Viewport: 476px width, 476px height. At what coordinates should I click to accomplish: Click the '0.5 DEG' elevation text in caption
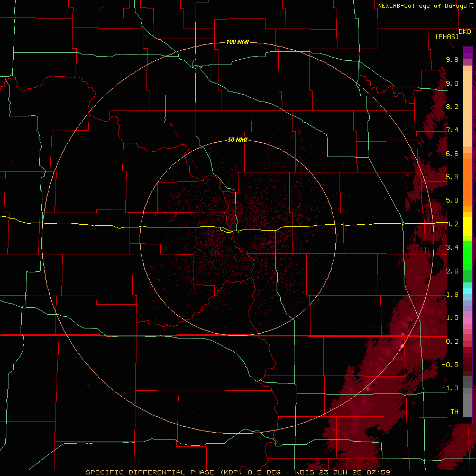coord(264,472)
